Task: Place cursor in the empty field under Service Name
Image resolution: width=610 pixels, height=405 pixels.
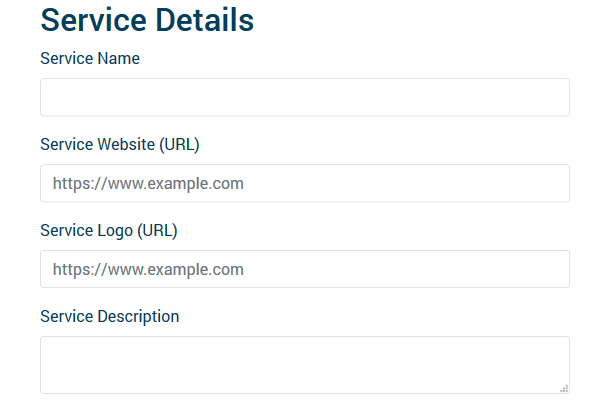Action: point(304,98)
